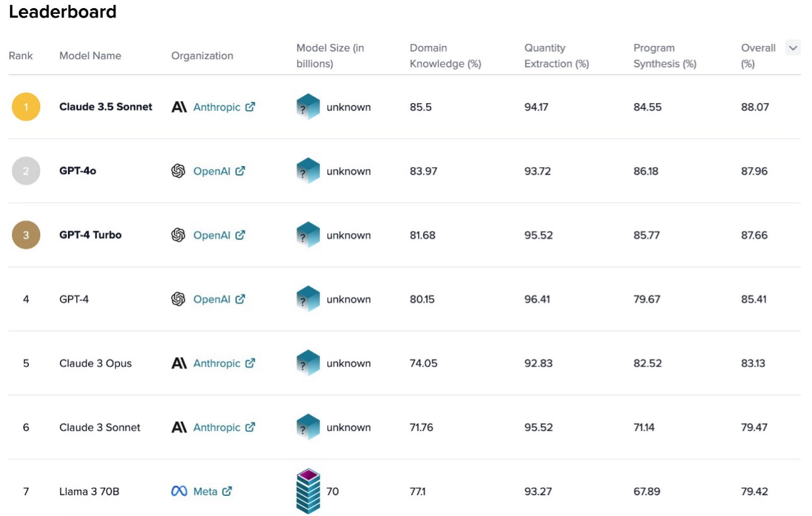Sort by Quantity Extraction (%) column header
The height and width of the screenshot is (516, 812).
(x=556, y=56)
